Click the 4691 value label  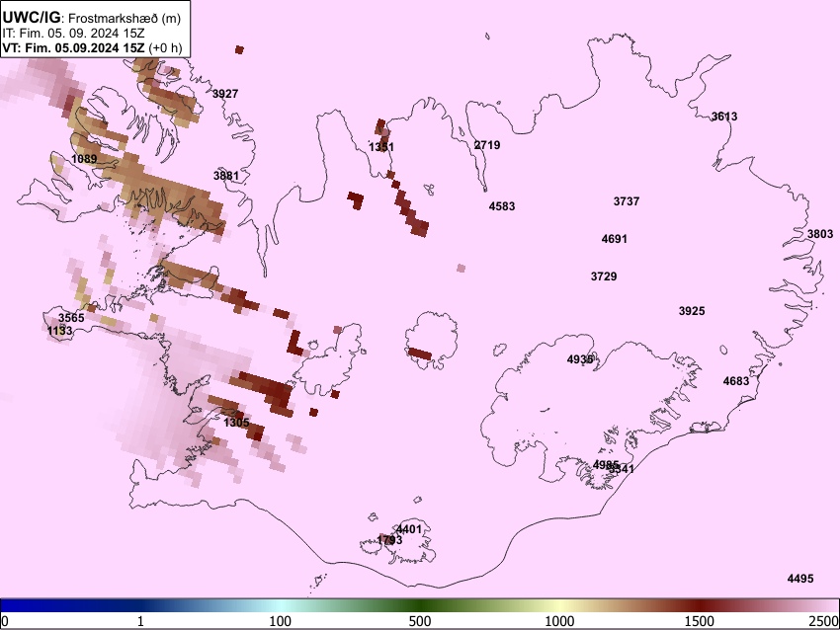point(615,239)
